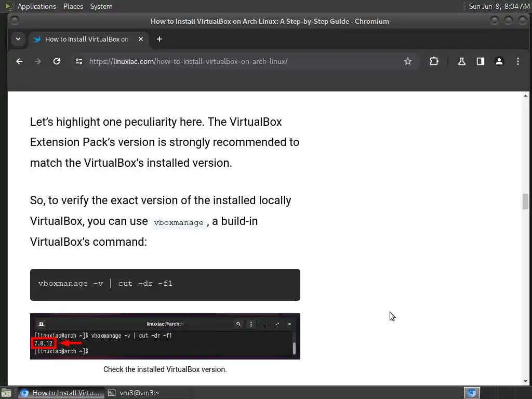Expand the tab search dropdown

pos(18,39)
